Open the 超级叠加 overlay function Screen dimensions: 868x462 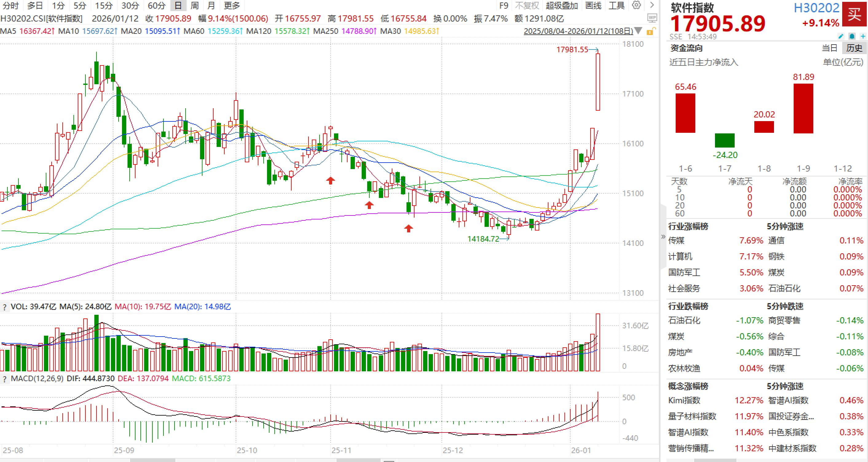pyautogui.click(x=562, y=6)
